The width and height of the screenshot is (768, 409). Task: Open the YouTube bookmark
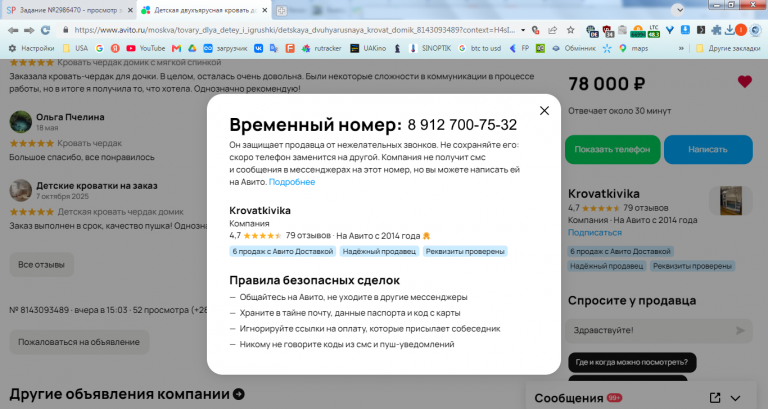[x=146, y=48]
